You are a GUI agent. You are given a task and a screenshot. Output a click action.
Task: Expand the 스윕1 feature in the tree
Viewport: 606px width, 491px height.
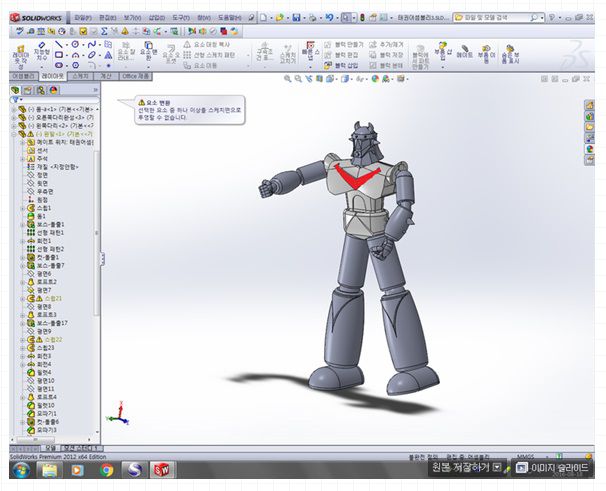click(x=21, y=208)
